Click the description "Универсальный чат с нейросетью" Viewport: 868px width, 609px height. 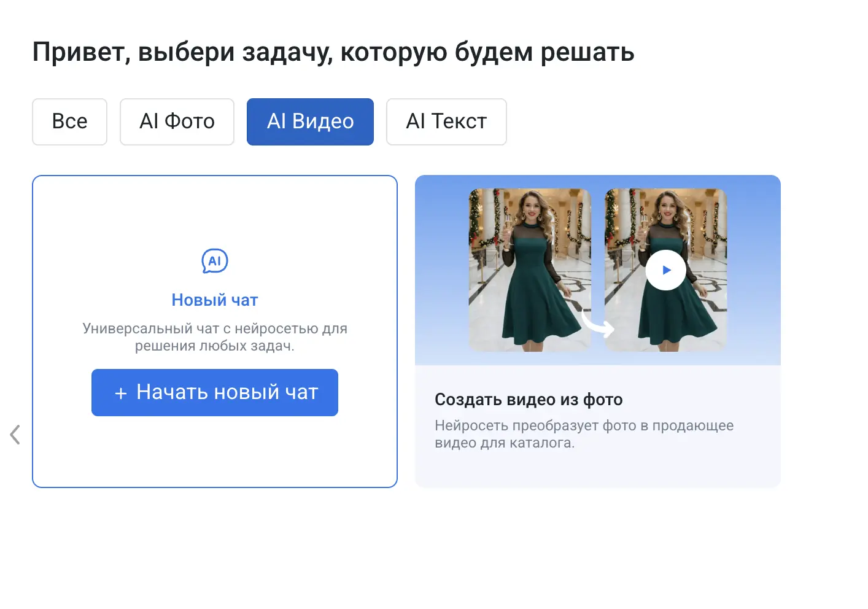[x=215, y=336]
